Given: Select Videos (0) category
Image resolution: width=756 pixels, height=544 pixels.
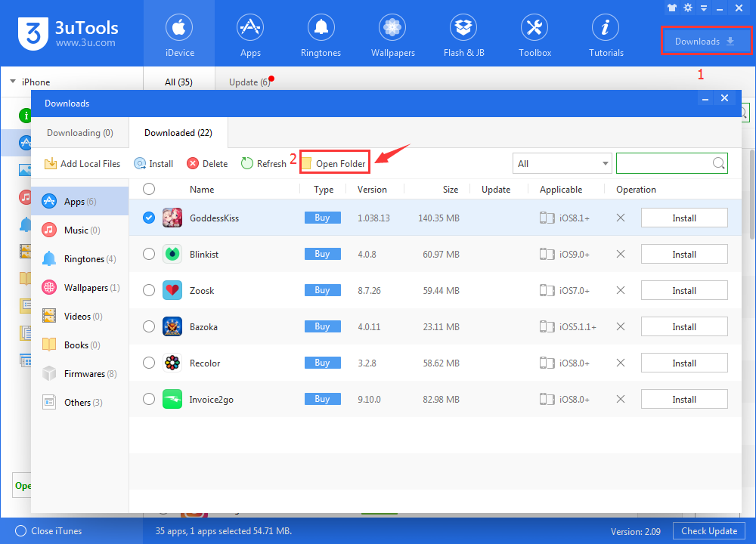Looking at the screenshot, I should click(x=80, y=316).
